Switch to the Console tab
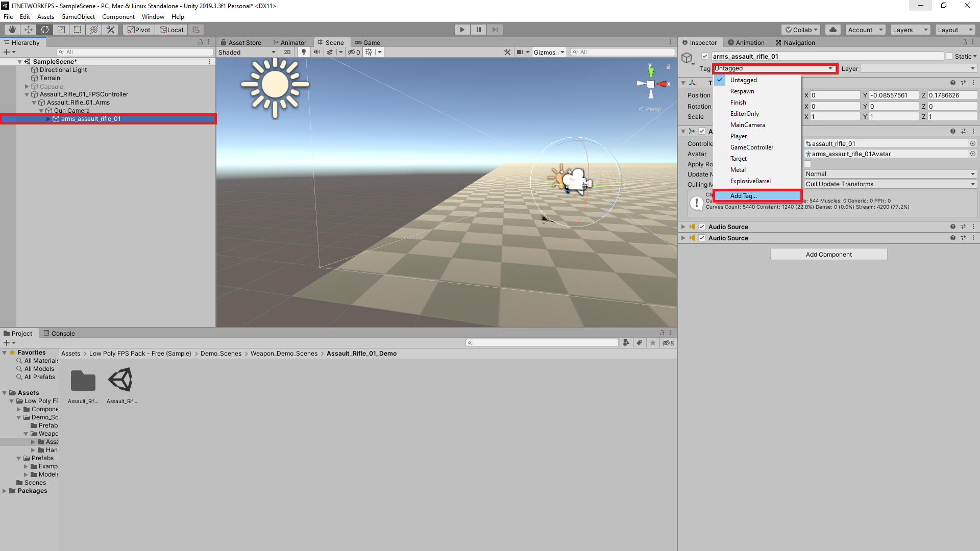 [63, 332]
